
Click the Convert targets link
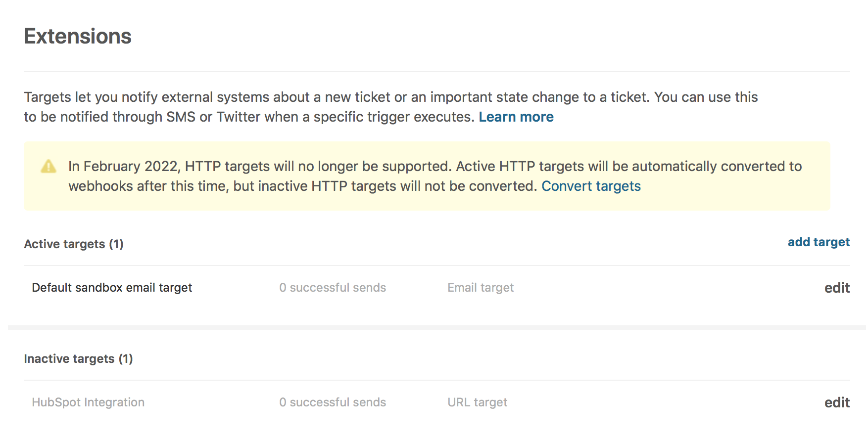click(x=591, y=186)
